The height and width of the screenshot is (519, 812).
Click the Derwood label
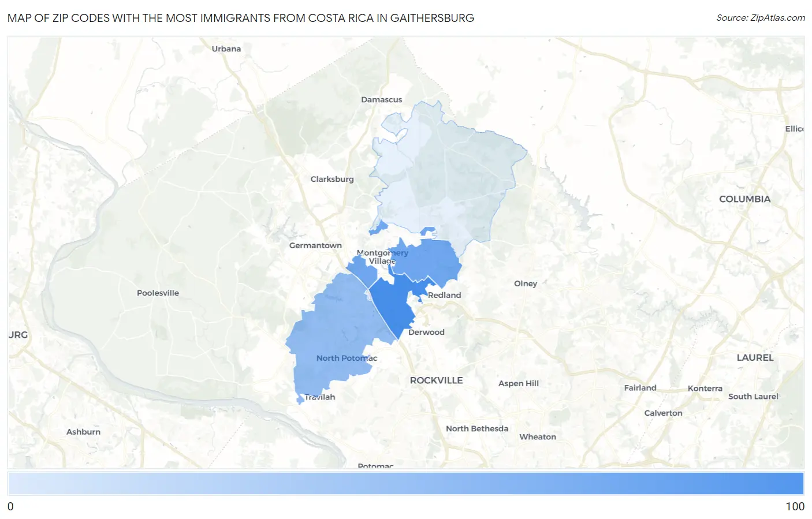pos(426,332)
